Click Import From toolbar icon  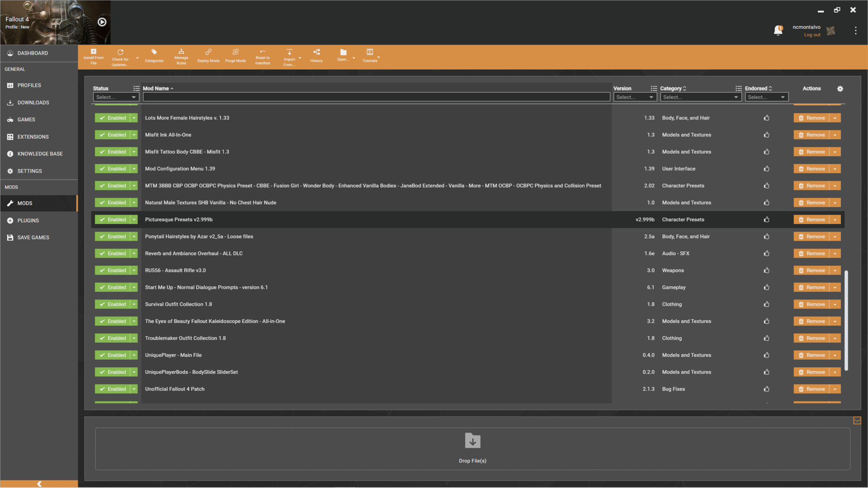coord(289,52)
